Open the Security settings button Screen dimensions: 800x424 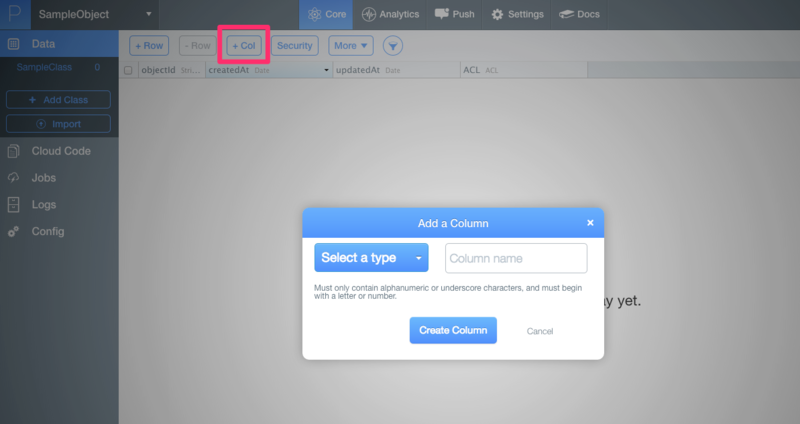click(294, 45)
